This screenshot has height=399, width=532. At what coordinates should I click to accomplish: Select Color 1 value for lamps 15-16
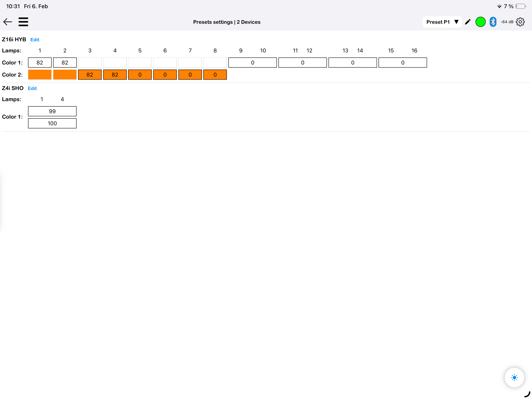click(403, 63)
